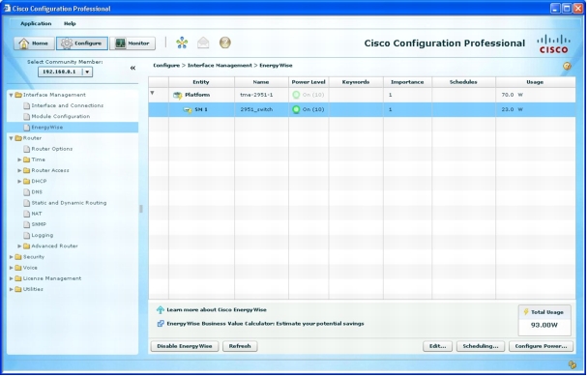Switch to Configure mode

(x=82, y=43)
